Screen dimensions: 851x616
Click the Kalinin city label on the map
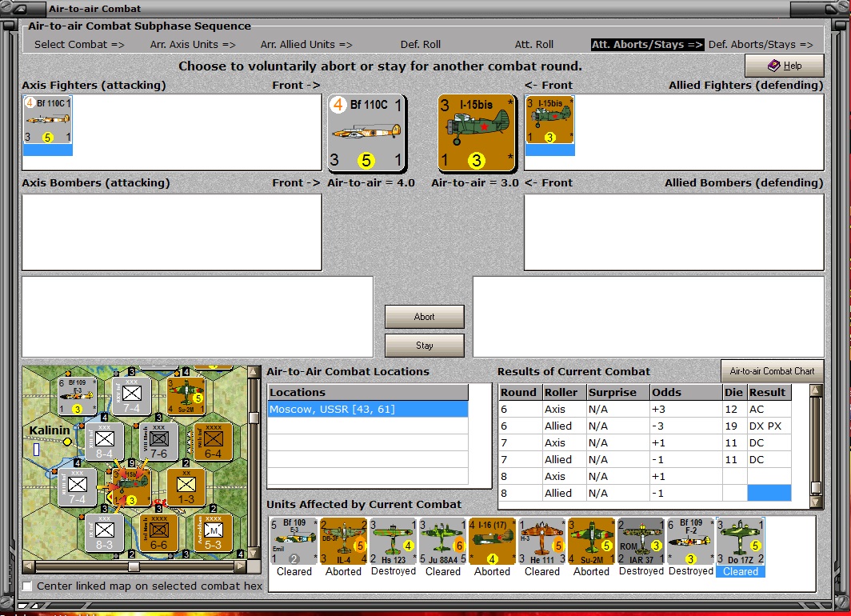click(50, 430)
